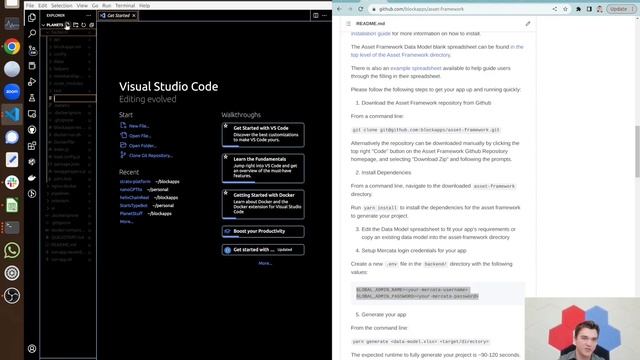This screenshot has height=360, width=640.
Task: Refresh the PLANETS explorer tree
Action: point(84,25)
